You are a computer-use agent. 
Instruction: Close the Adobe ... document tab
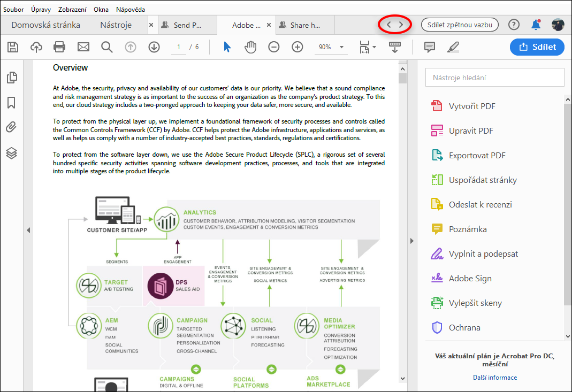[x=269, y=25]
